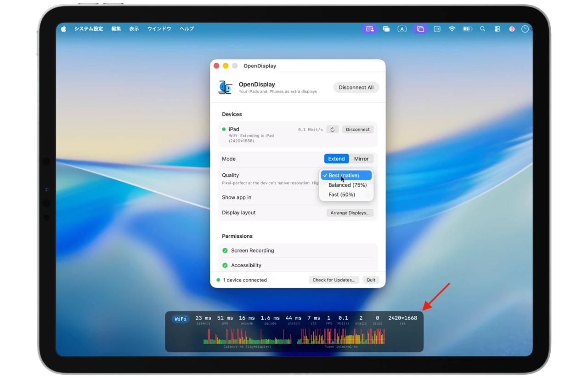Choose Balanced (75%) quality option
Screen dimensions: 588x378
tap(346, 185)
